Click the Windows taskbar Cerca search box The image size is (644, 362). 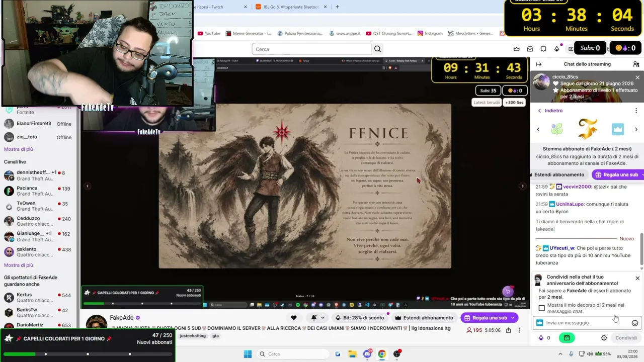292,354
